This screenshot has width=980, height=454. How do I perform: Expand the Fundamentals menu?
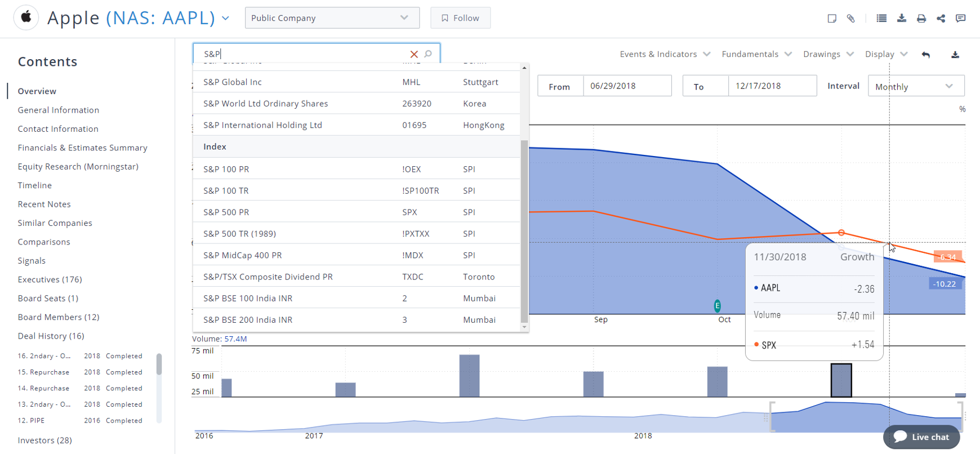point(757,54)
